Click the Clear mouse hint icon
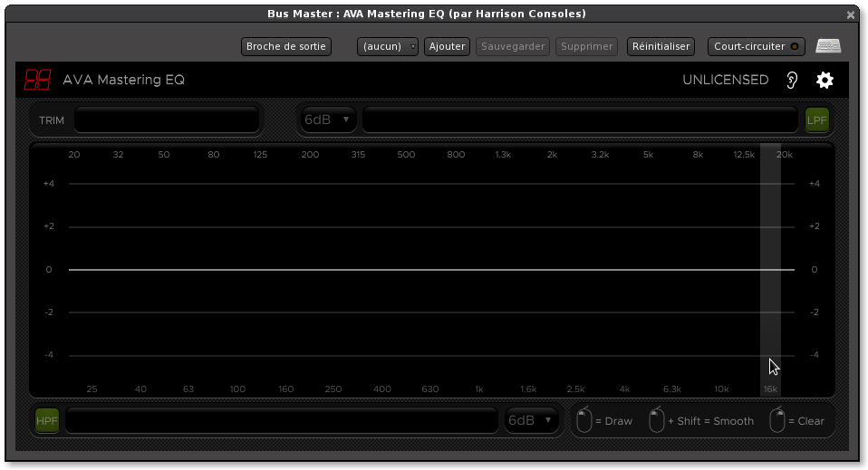 coord(777,420)
